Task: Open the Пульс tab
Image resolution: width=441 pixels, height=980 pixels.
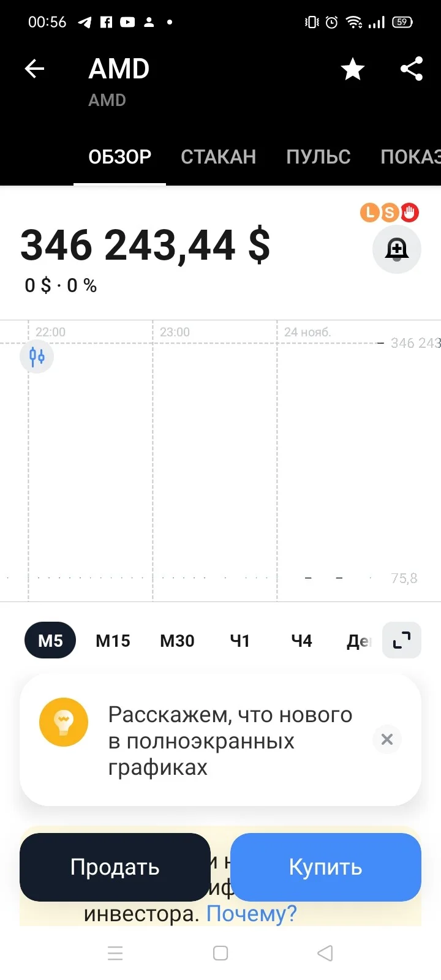Action: tap(318, 157)
